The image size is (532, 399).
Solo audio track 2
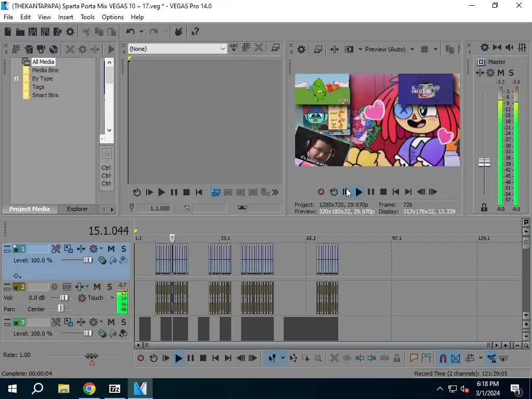coord(109,287)
